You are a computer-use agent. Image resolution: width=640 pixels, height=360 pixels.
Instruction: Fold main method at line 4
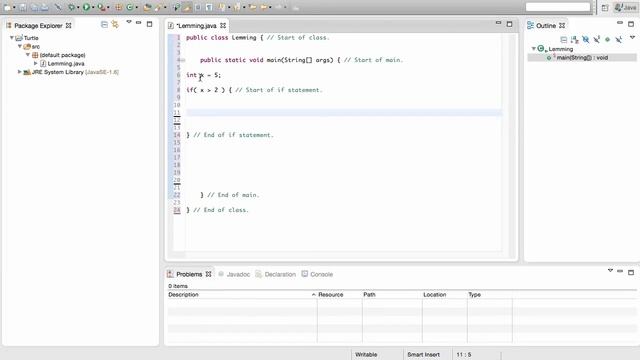[x=182, y=60]
